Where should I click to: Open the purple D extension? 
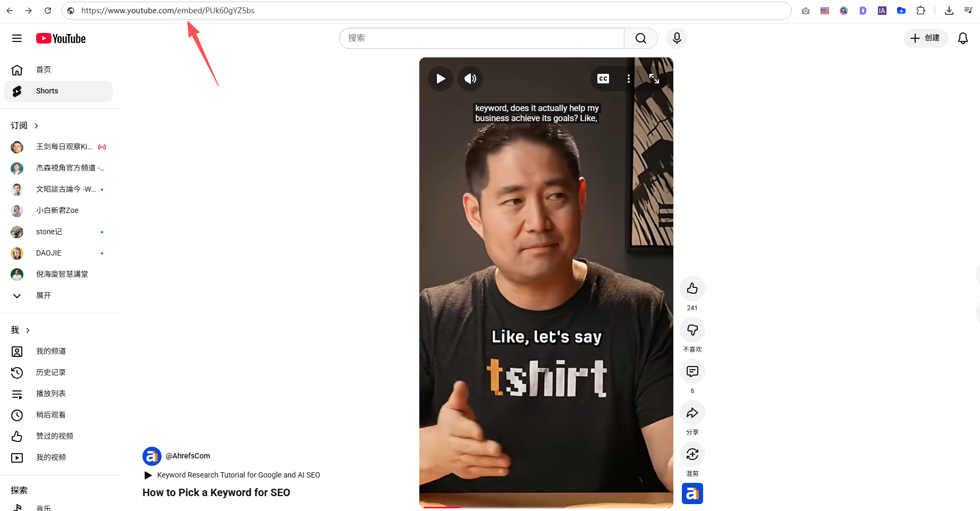click(863, 11)
